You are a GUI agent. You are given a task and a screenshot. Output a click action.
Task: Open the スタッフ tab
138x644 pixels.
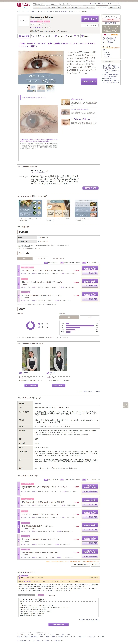(x=59, y=36)
